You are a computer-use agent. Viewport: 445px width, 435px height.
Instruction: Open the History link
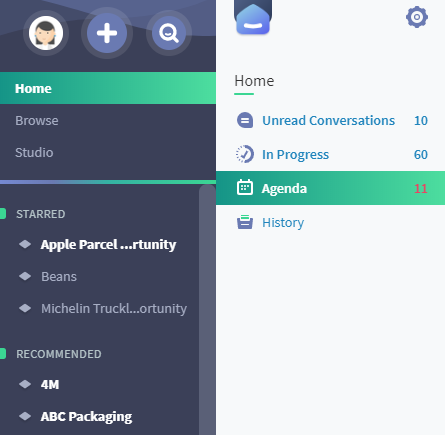[x=283, y=222]
